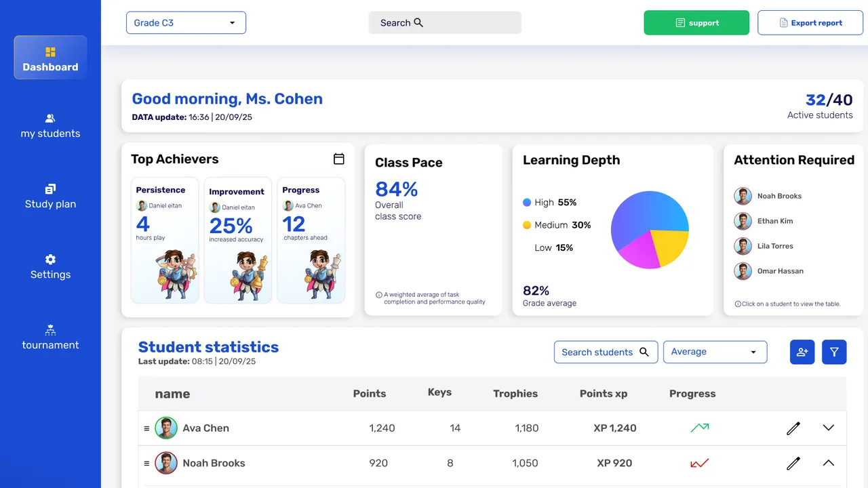Click Daniel eitan avatar in Persistence card
Image resolution: width=868 pixels, height=488 pixels.
142,206
